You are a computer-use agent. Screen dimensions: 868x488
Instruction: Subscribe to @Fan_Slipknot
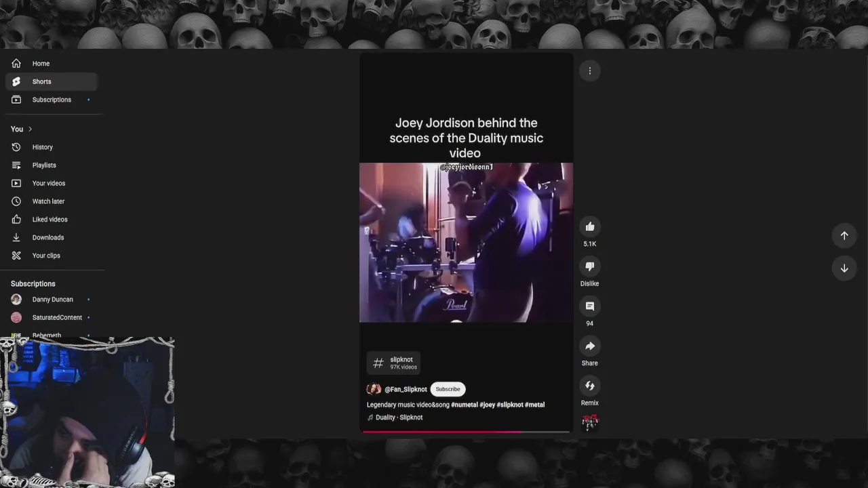tap(448, 389)
